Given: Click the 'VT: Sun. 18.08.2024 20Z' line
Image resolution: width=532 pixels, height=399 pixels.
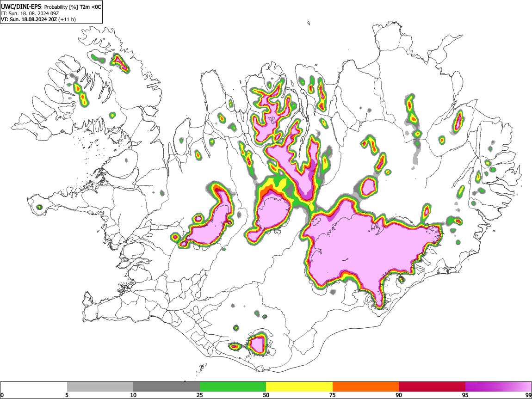Looking at the screenshot, I should pyautogui.click(x=29, y=19).
